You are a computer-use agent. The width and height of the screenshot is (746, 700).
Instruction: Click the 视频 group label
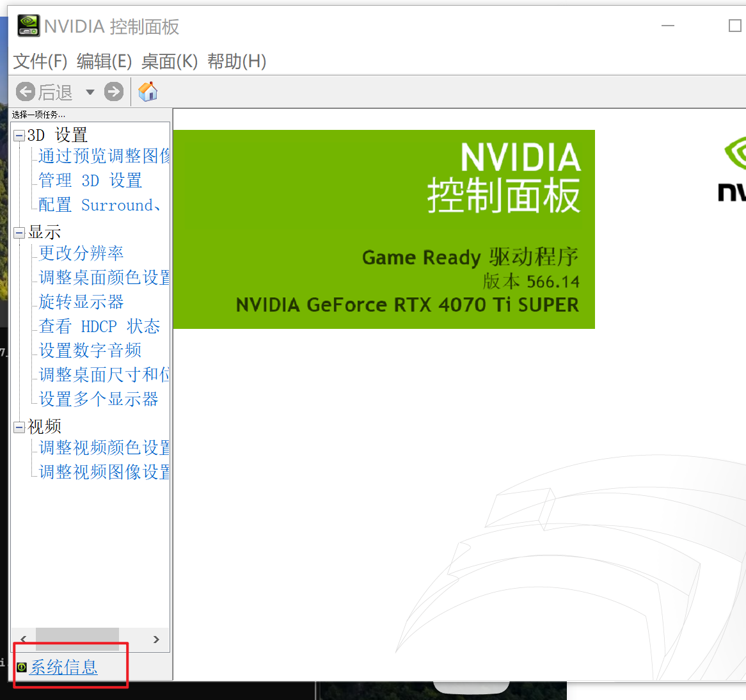(x=44, y=427)
